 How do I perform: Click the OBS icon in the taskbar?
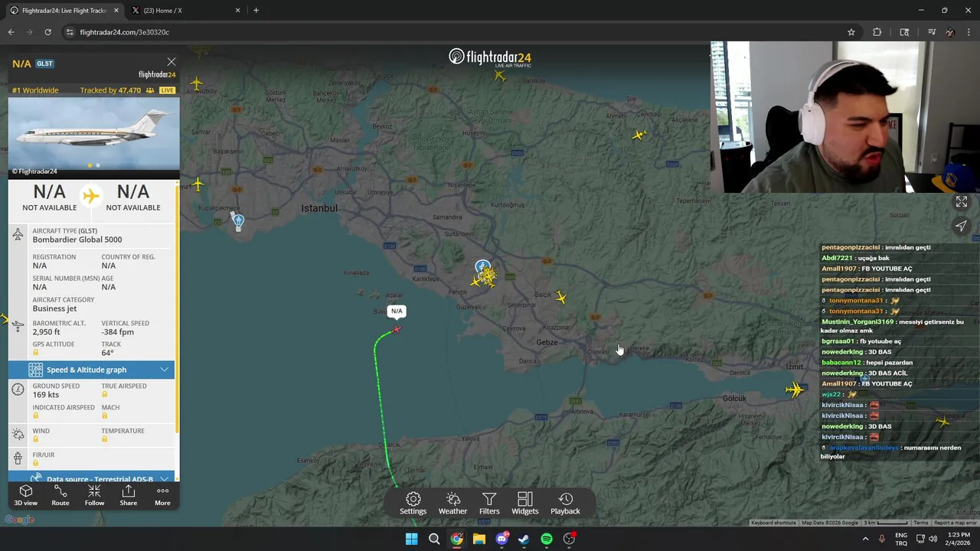[569, 539]
